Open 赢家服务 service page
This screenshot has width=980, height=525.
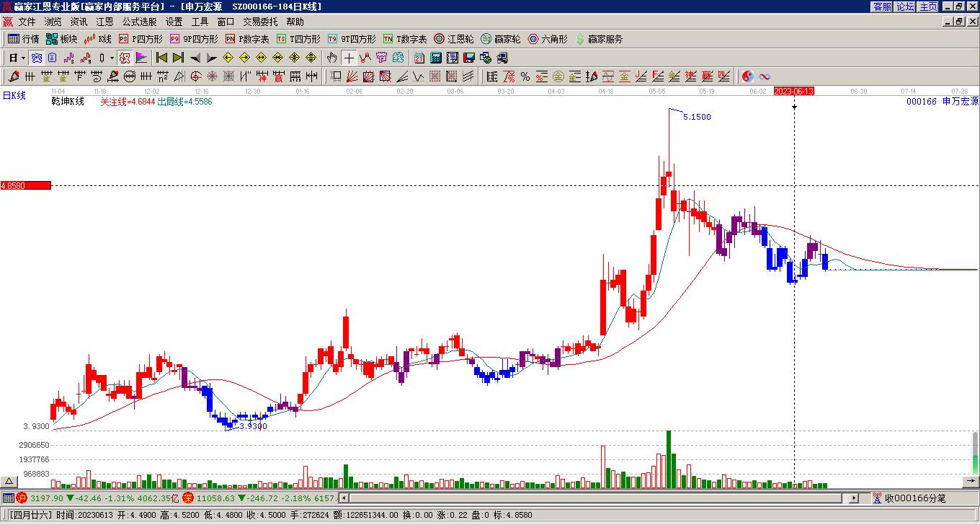click(x=599, y=39)
